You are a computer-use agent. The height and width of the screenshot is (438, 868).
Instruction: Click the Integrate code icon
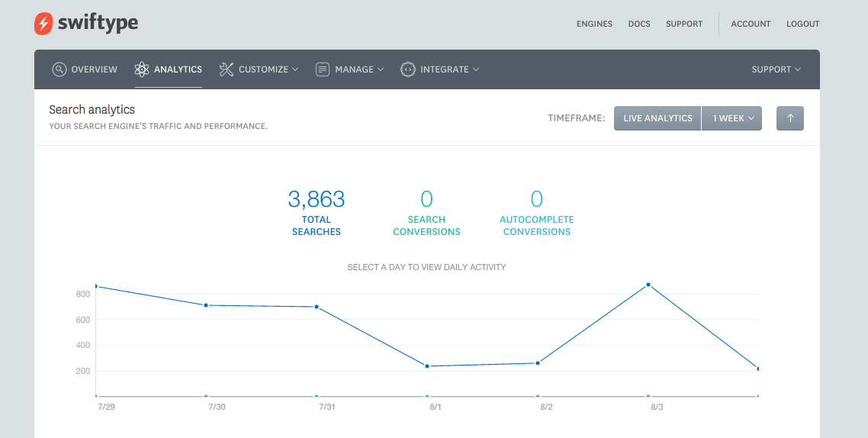coord(407,69)
